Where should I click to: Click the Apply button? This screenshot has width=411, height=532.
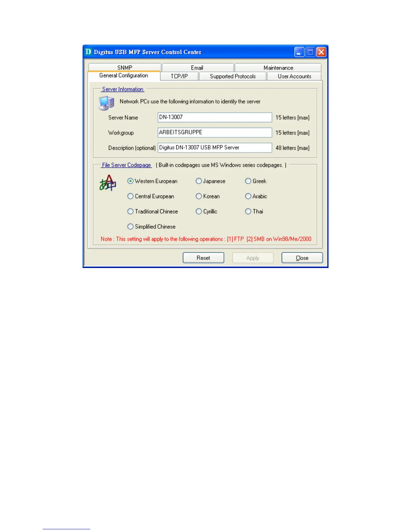click(x=253, y=258)
